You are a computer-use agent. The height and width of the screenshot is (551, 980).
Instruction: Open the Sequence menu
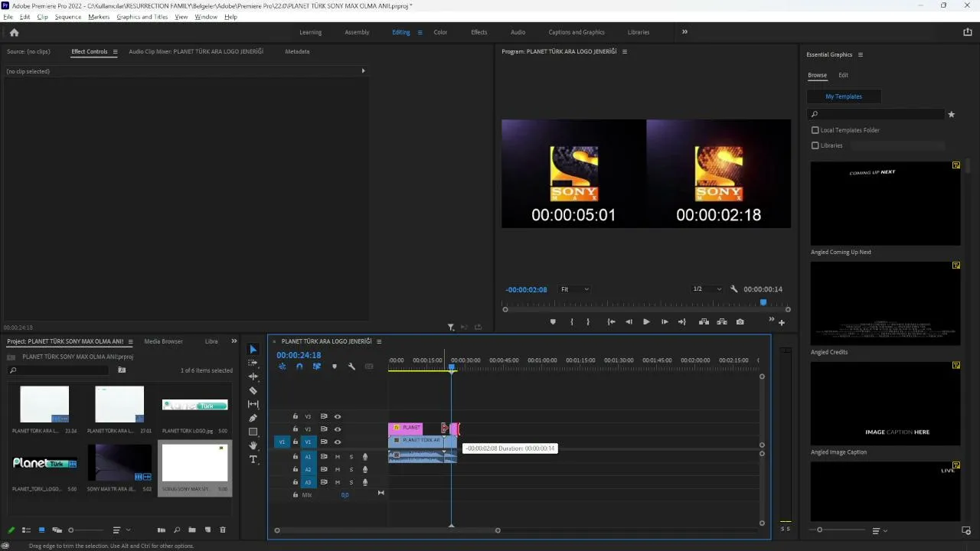coord(68,17)
